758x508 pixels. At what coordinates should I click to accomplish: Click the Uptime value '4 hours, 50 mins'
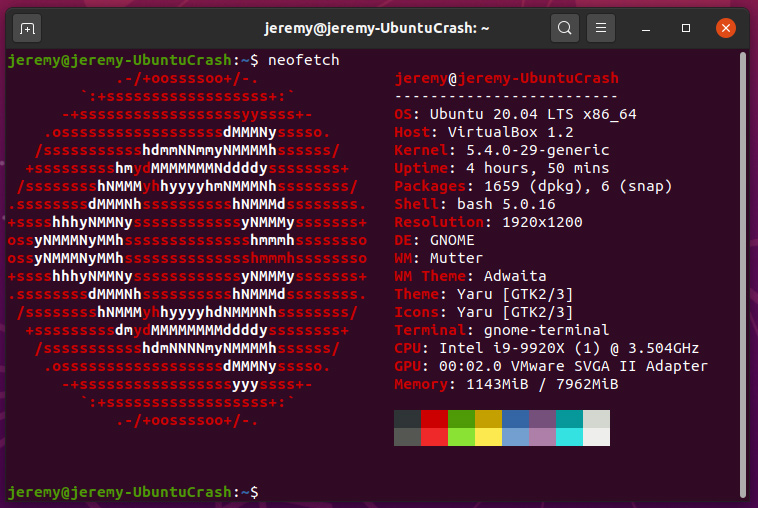[x=538, y=168]
